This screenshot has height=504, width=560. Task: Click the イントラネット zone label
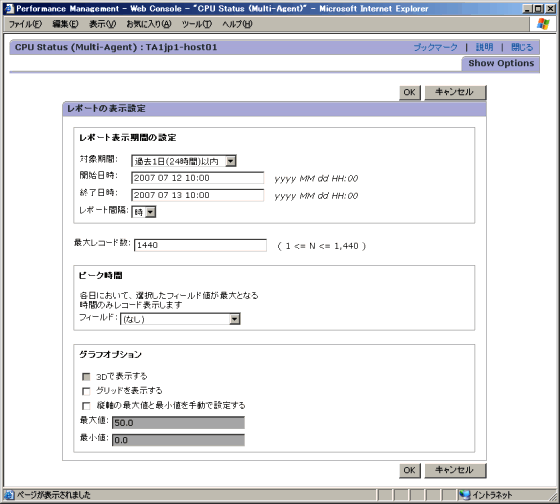point(492,495)
